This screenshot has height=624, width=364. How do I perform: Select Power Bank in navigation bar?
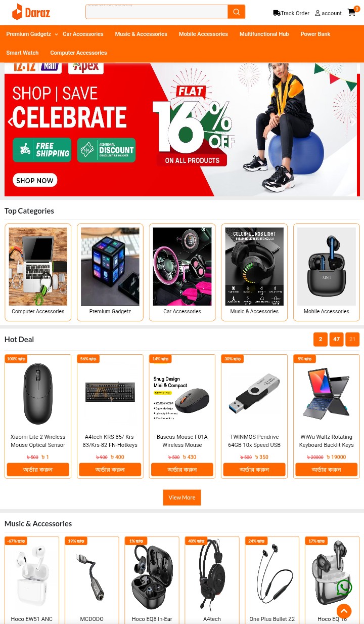click(315, 34)
